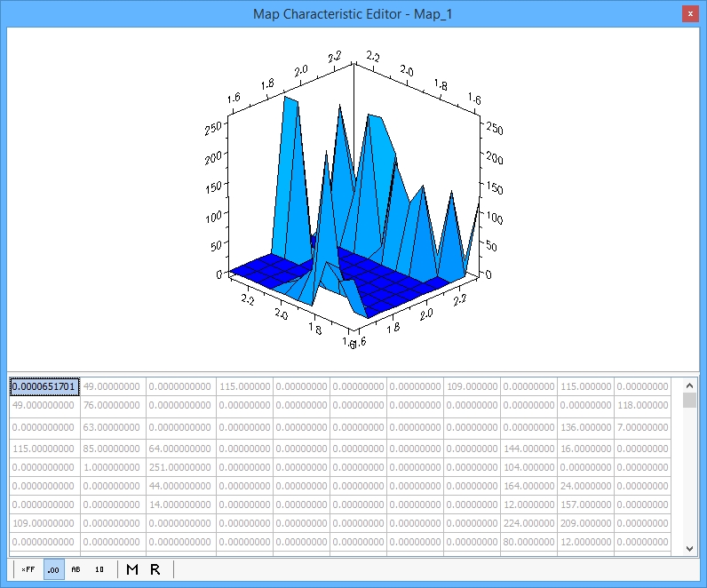
Task: Select the cell containing 0.0000651701
Action: pos(44,386)
